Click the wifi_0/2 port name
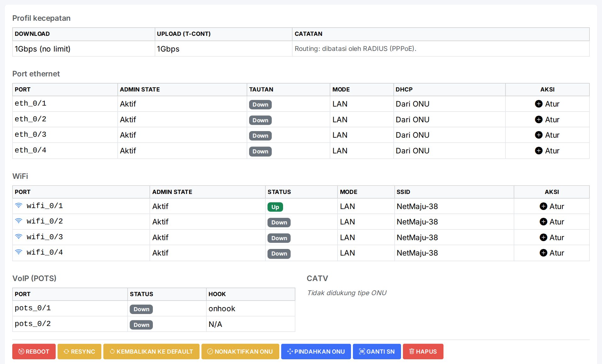The width and height of the screenshot is (602, 364). pos(45,221)
